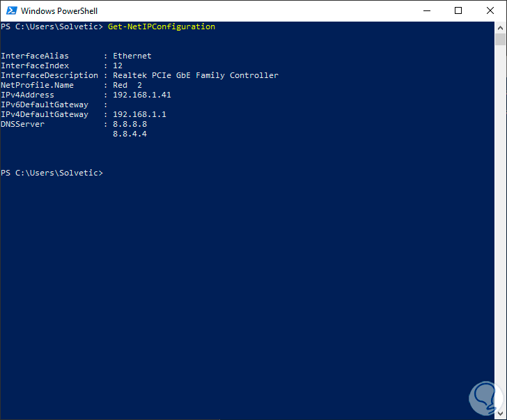Click the gateway address 192.168.1.1
The height and width of the screenshot is (420, 507).
[x=139, y=114]
